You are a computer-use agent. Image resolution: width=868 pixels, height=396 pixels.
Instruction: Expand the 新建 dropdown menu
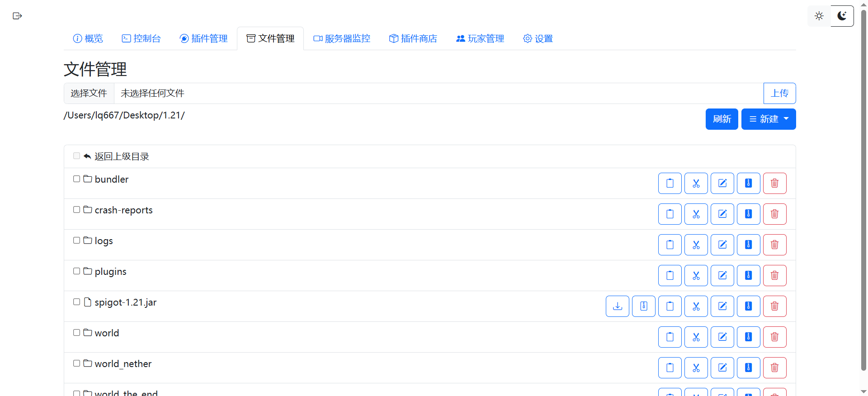coord(769,119)
